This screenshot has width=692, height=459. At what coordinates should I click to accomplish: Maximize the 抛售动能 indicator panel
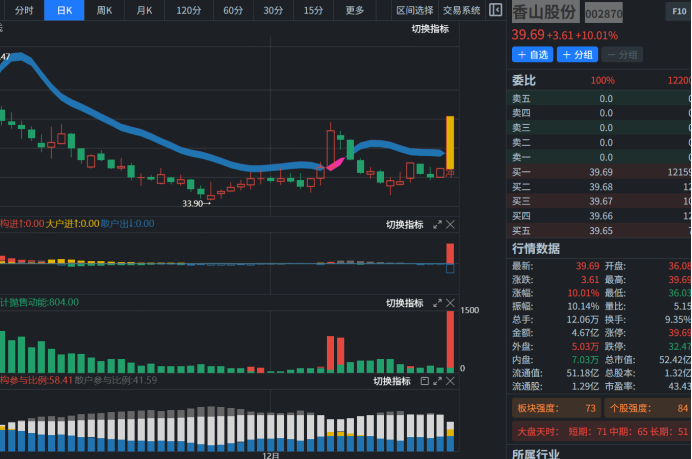437,303
